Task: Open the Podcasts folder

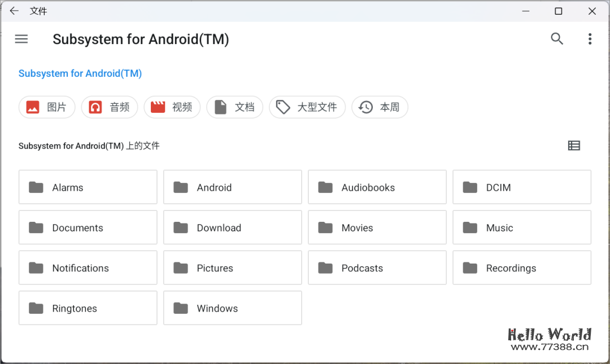Action: tap(377, 267)
